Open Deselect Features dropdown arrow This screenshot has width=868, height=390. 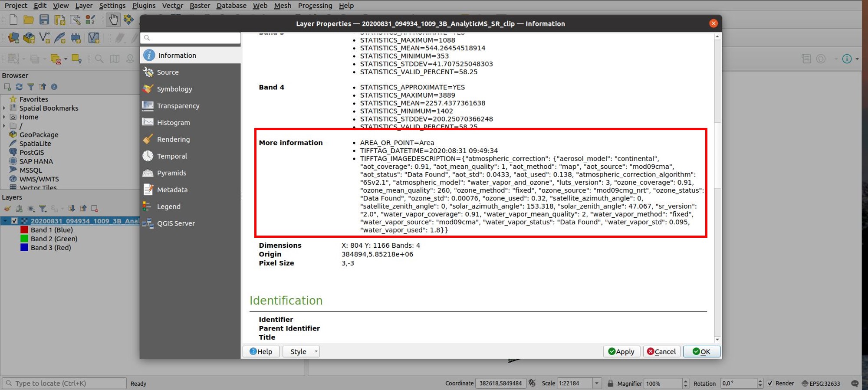point(66,59)
